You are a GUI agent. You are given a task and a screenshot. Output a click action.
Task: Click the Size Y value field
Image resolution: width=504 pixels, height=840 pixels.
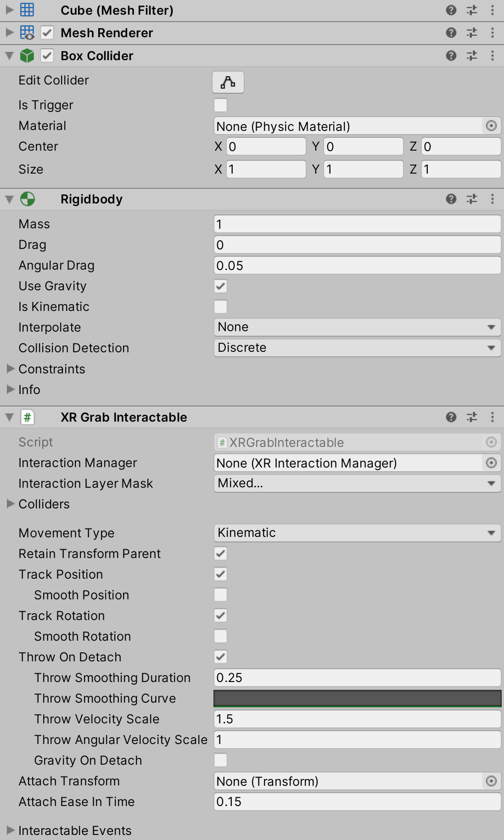coord(364,169)
